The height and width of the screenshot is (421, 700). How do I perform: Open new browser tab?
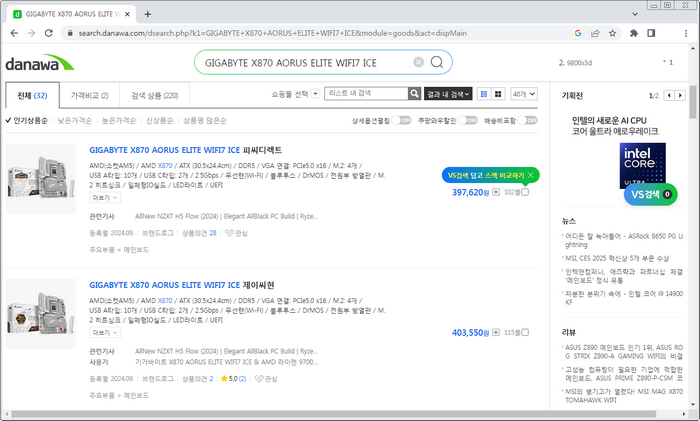(148, 14)
